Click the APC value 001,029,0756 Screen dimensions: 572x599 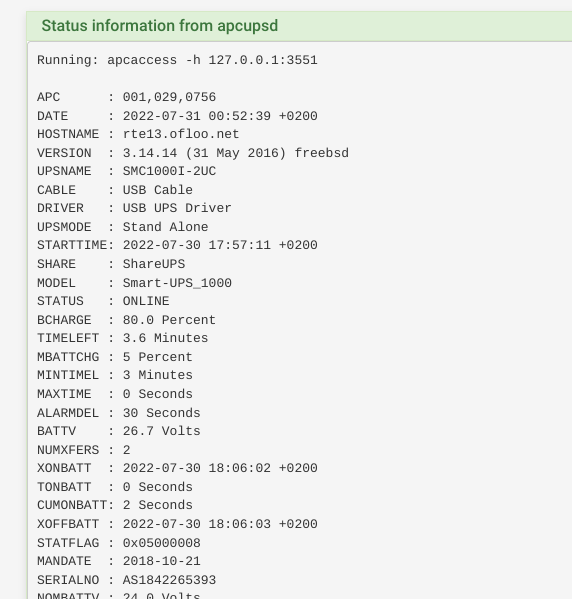169,97
